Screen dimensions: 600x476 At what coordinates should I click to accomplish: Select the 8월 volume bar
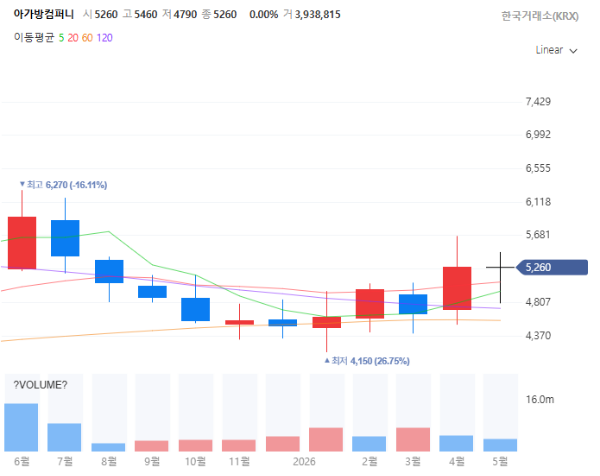click(108, 447)
